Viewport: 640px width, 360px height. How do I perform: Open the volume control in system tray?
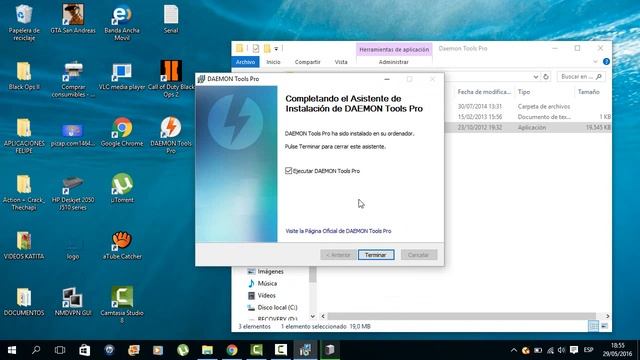point(562,350)
